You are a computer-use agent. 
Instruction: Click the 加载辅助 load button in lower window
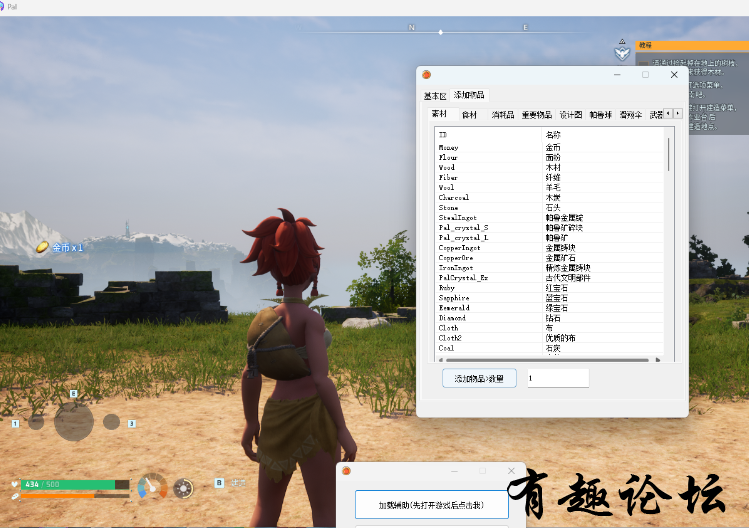tap(432, 505)
